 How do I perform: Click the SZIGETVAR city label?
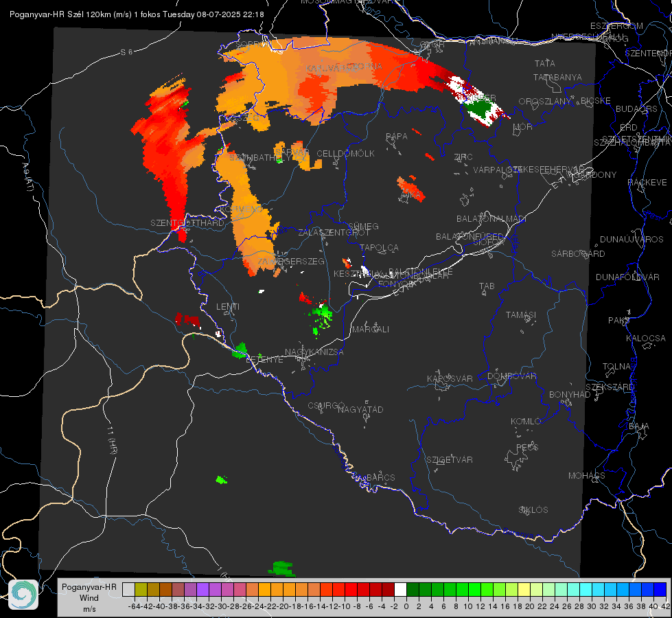pyautogui.click(x=450, y=460)
